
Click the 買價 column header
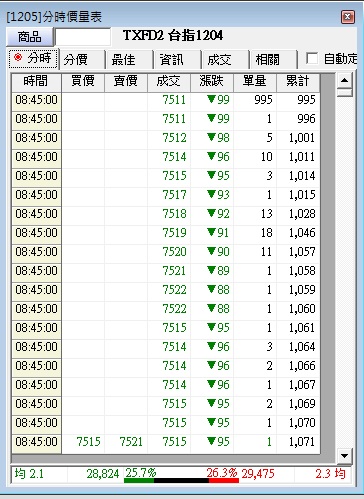(83, 82)
